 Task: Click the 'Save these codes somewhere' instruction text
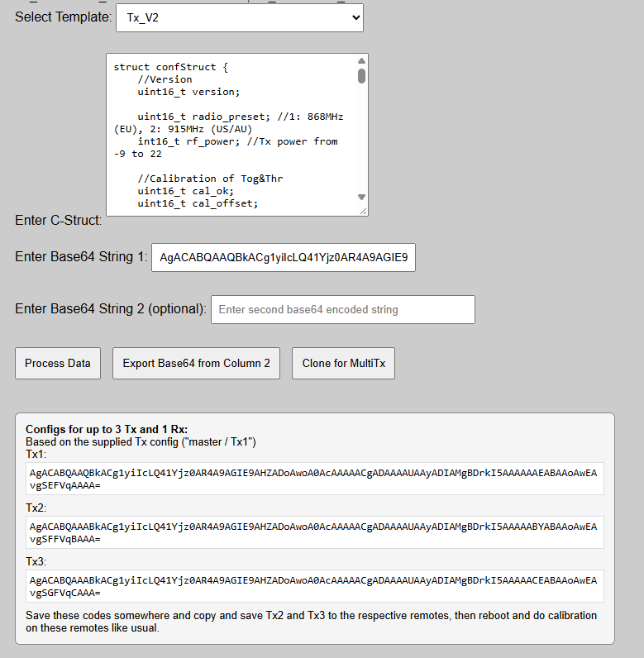pyautogui.click(x=311, y=622)
